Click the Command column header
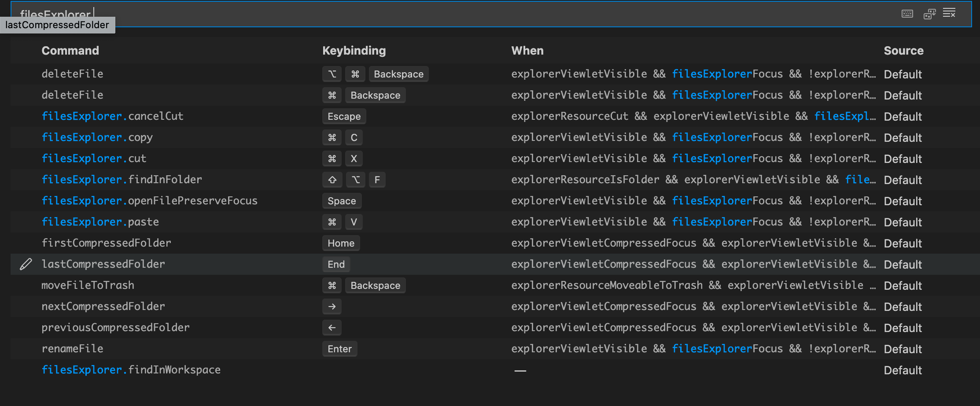Screen dimensions: 980x406 [70, 50]
